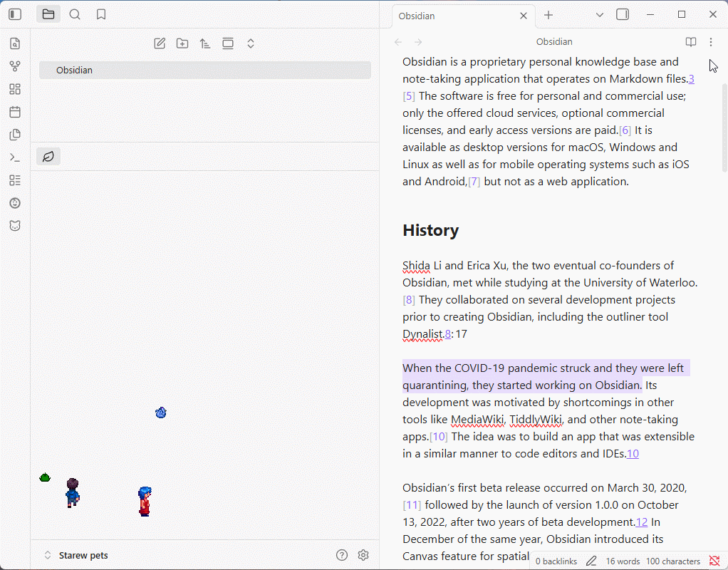This screenshot has height=570, width=728.
Task: Toggle editing mode pencil in status bar
Action: tap(591, 561)
